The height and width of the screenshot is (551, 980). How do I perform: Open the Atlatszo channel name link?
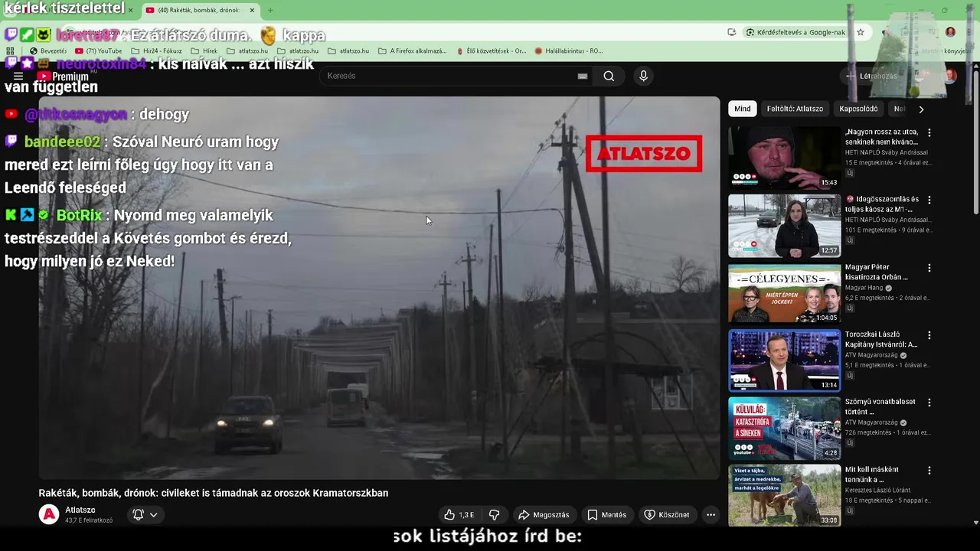[80, 510]
